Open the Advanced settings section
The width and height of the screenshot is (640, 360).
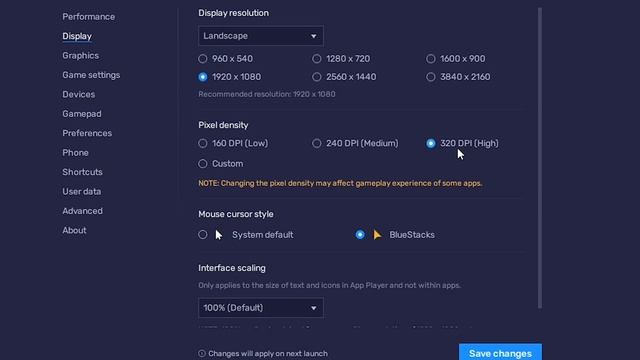82,211
